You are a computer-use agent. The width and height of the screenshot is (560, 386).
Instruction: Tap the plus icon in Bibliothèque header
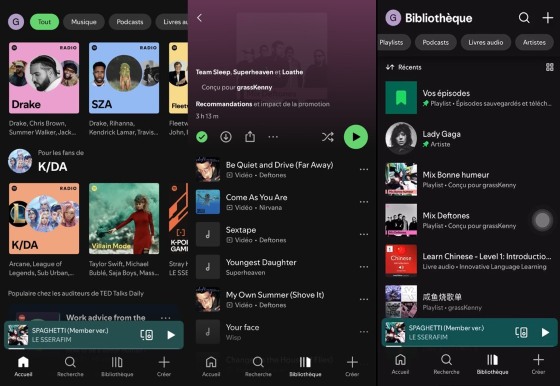(548, 17)
